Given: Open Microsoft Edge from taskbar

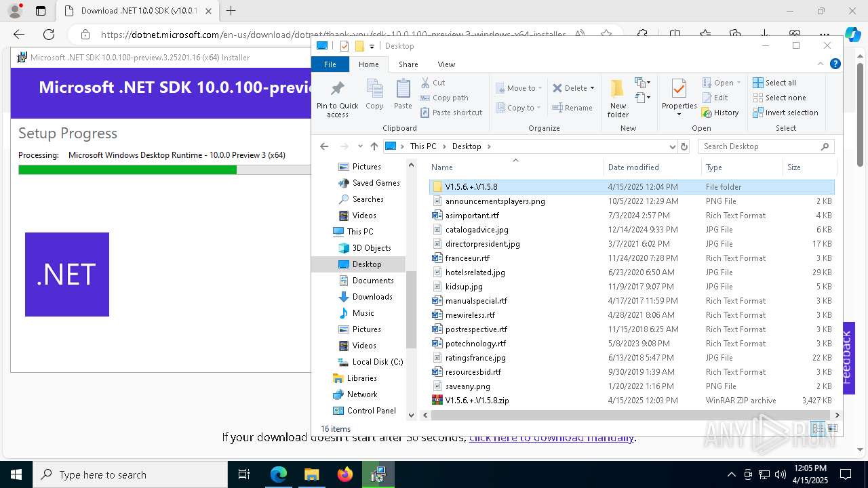Looking at the screenshot, I should [279, 474].
